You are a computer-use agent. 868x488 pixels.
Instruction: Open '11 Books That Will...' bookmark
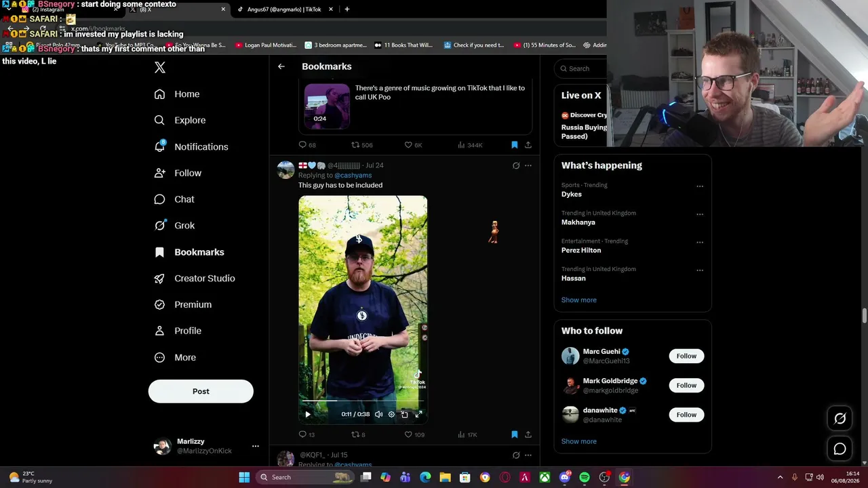click(x=403, y=45)
